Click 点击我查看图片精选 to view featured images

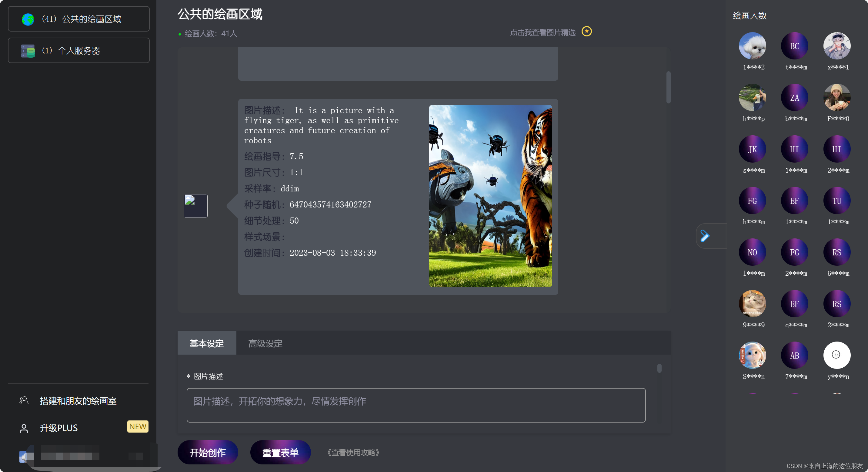(x=543, y=33)
